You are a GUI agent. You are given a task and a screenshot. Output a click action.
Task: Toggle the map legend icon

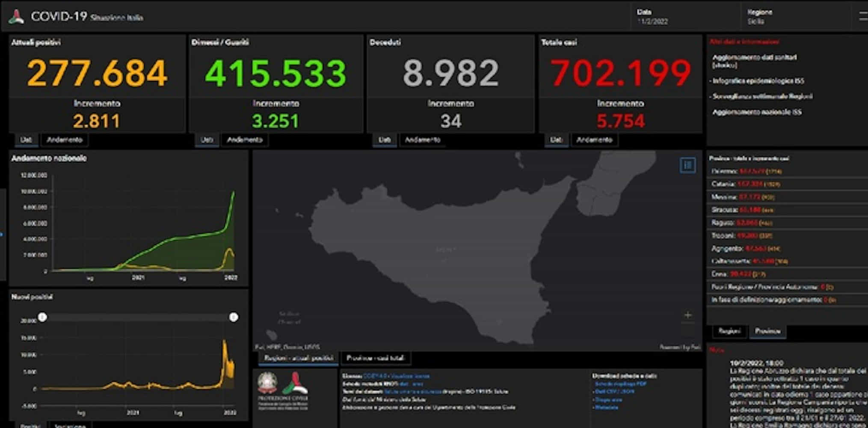687,165
